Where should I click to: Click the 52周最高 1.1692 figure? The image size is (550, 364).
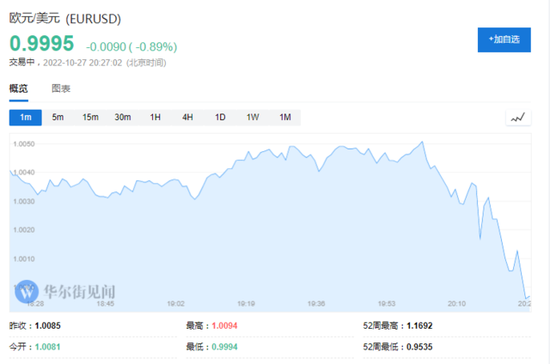420,326
